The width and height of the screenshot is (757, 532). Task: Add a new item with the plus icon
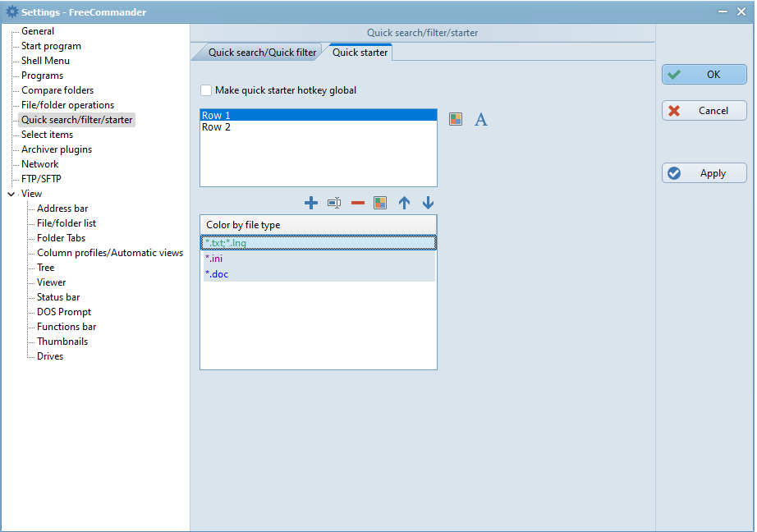click(311, 203)
